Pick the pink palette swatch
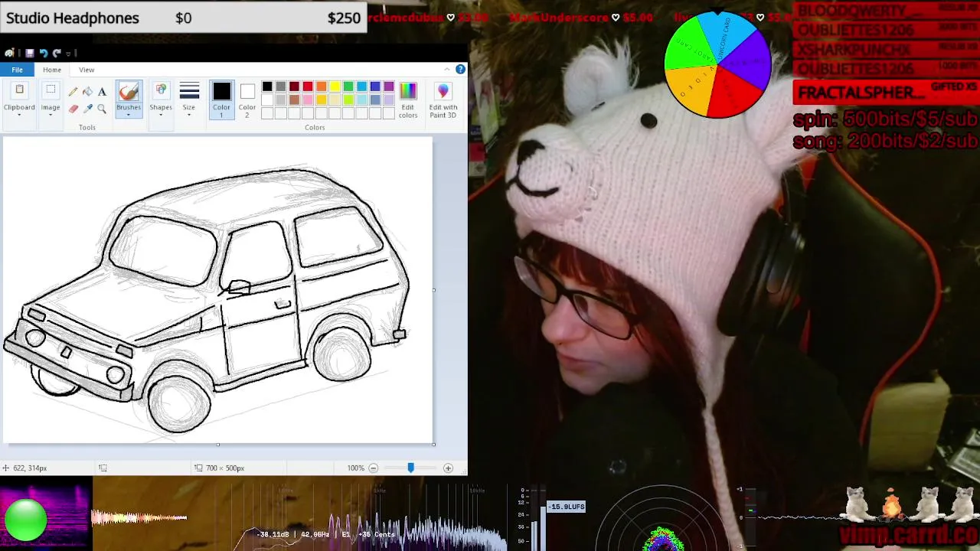The width and height of the screenshot is (980, 551). click(x=308, y=100)
